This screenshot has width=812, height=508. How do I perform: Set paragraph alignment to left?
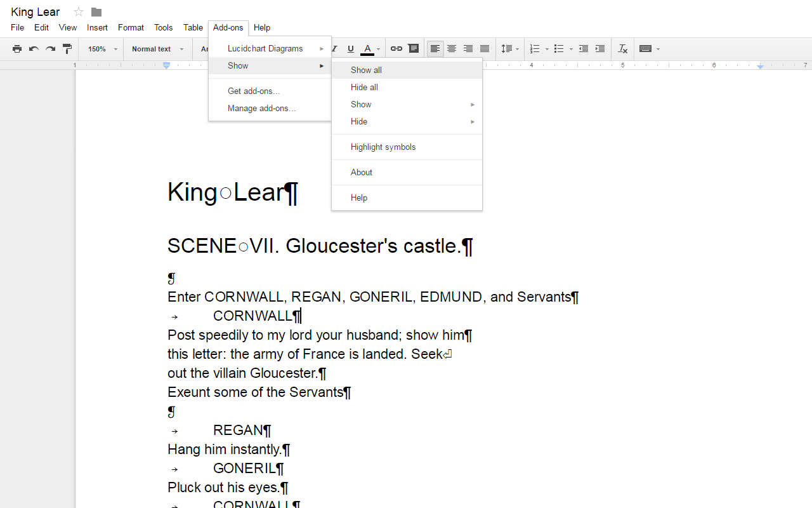(435, 49)
